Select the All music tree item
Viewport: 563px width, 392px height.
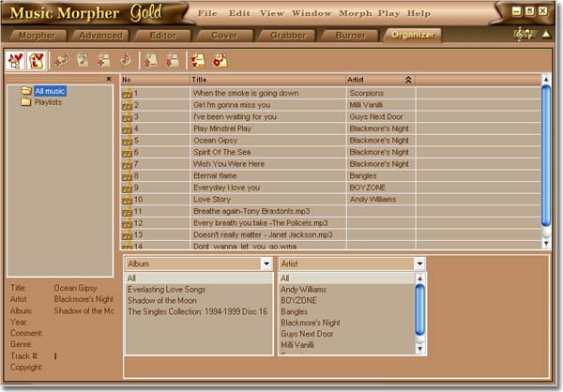point(50,91)
